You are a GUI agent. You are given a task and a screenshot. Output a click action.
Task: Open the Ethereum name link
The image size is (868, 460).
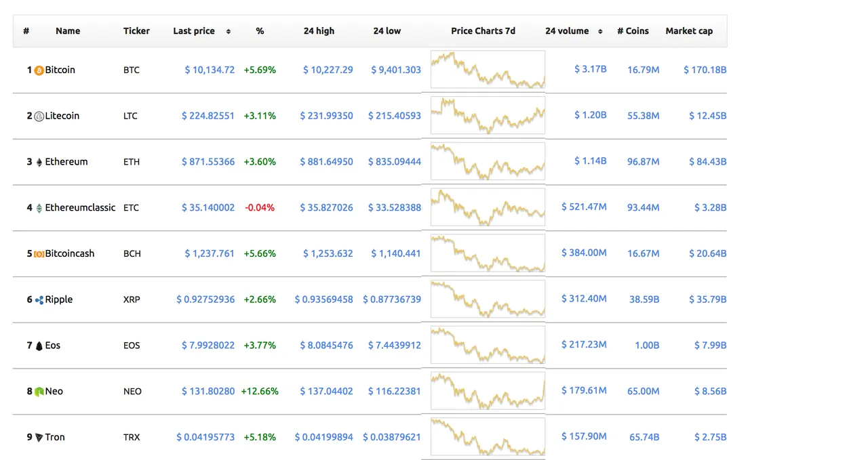tap(66, 162)
